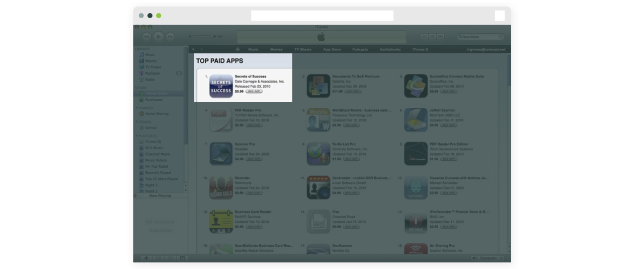Open the Movies store tab
Image resolution: width=644 pixels, height=269 pixels.
(276, 49)
